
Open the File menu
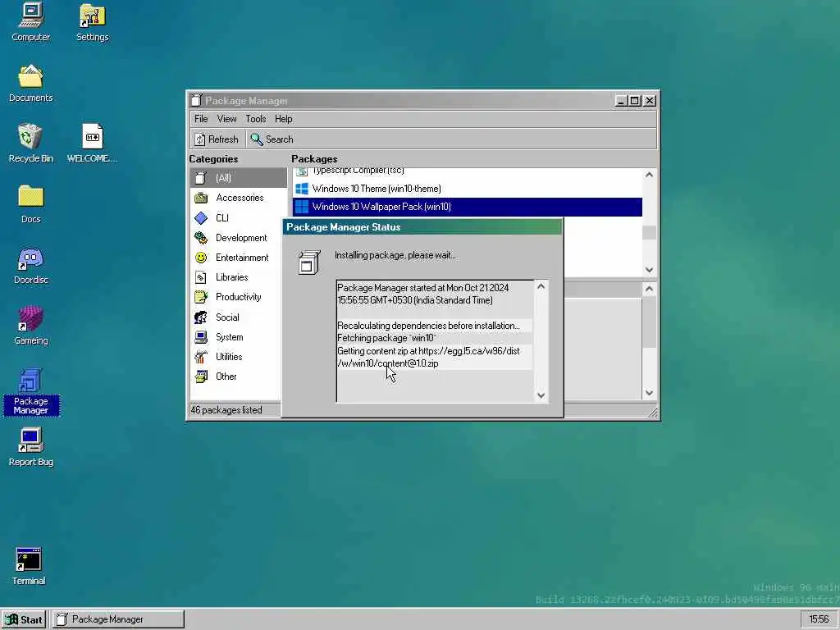pyautogui.click(x=201, y=119)
